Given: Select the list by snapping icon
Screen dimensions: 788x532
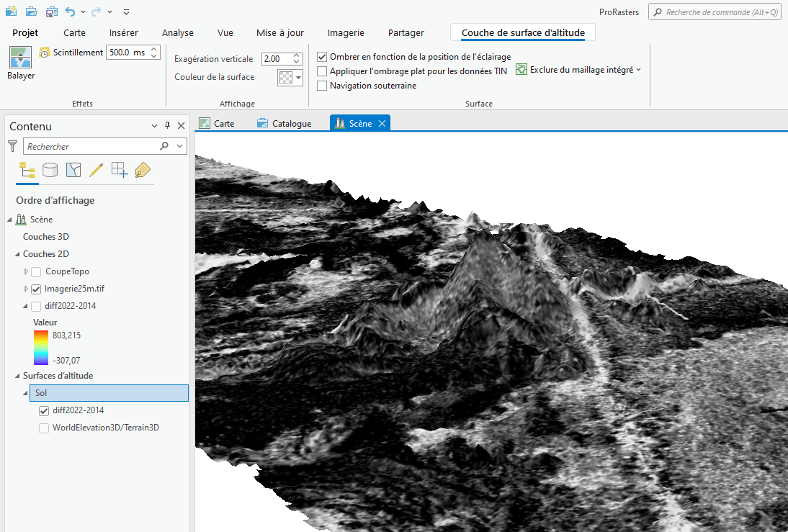Looking at the screenshot, I should (120, 170).
